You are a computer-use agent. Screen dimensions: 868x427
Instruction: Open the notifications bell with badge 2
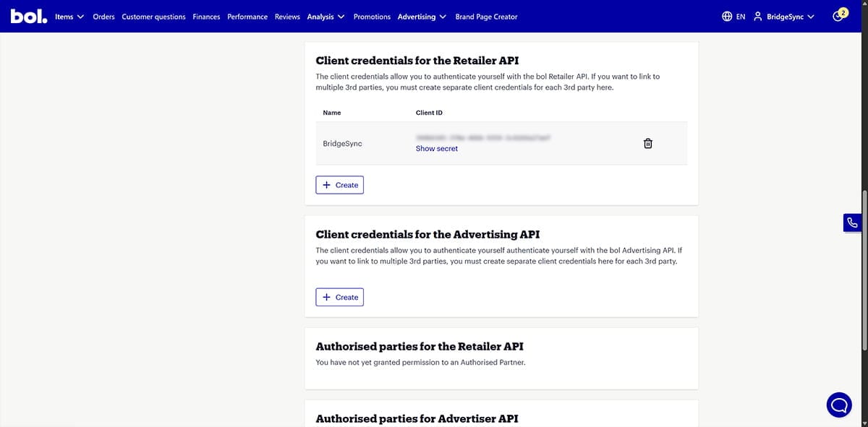pos(838,14)
